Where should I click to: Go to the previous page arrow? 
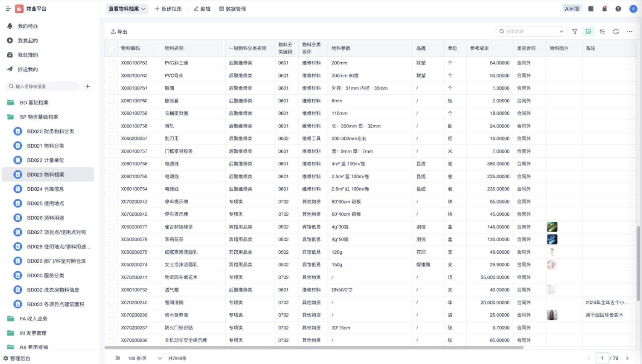pyautogui.click(x=589, y=358)
